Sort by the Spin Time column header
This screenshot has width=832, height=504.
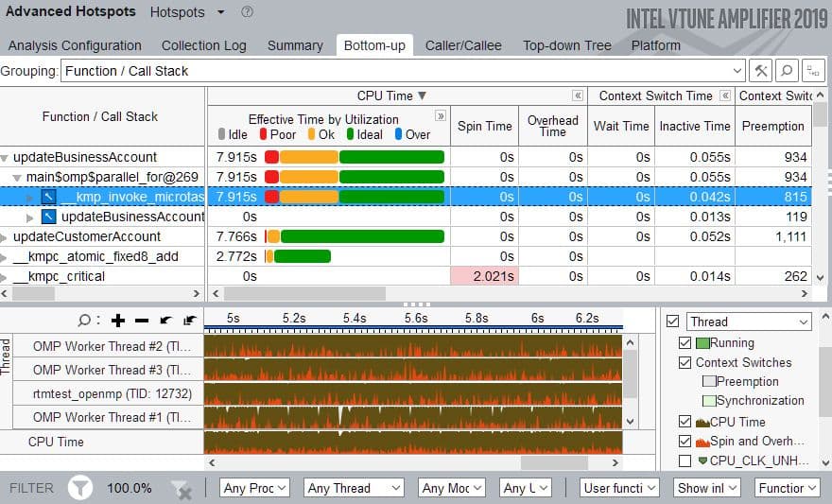pos(484,126)
